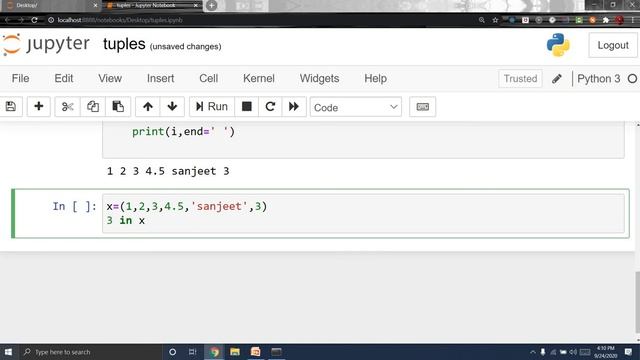
Task: Open File Explorer from the taskbar
Action: point(235,352)
